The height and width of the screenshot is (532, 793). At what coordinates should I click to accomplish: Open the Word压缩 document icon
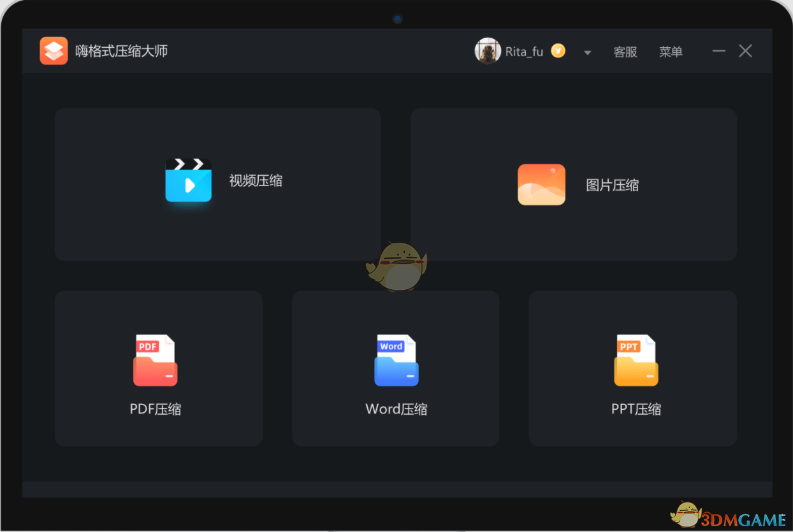pyautogui.click(x=395, y=359)
